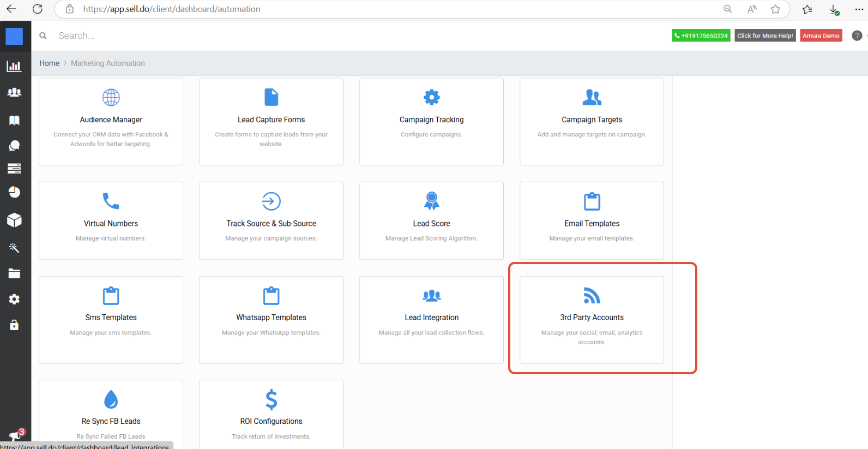Open the megaphone notifications icon
868x449 pixels.
14,436
